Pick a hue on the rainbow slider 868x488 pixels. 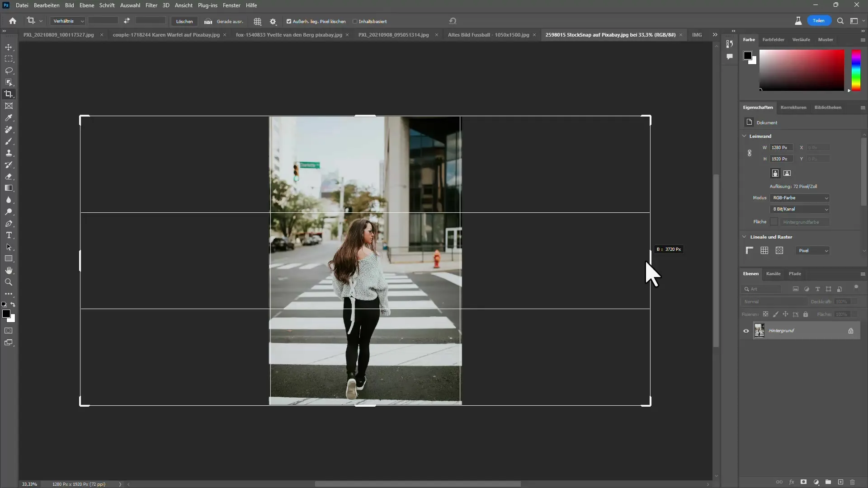click(856, 70)
